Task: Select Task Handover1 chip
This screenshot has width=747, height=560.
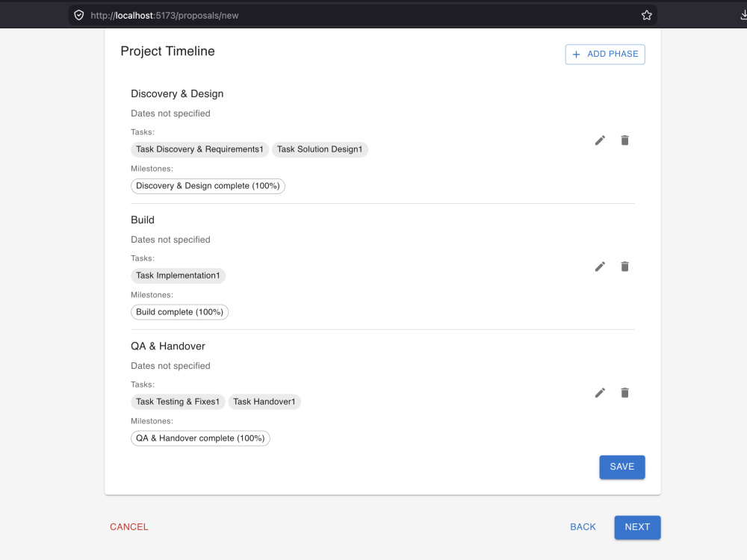Action: click(264, 402)
